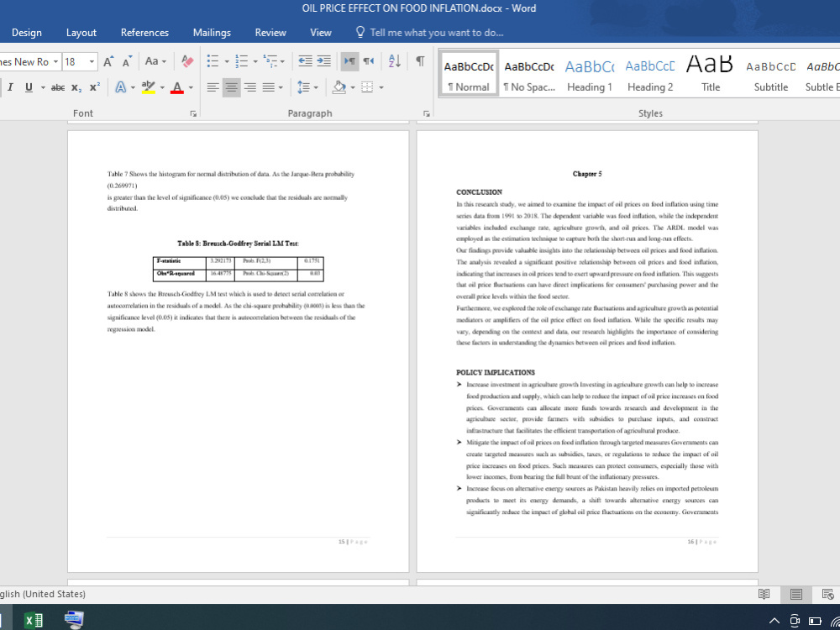The width and height of the screenshot is (840, 630).
Task: Click the English (United States) language indicator
Action: click(x=43, y=594)
